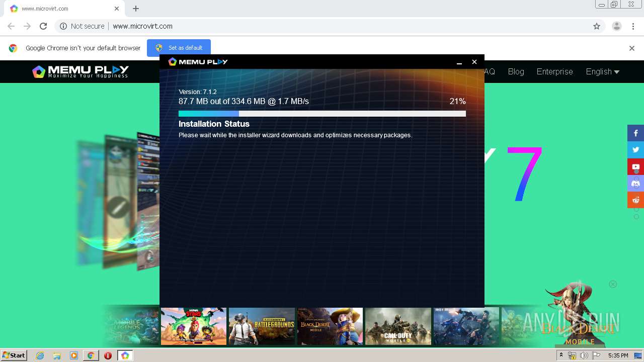Open Internet Explorer from taskbar
The height and width of the screenshot is (362, 644).
point(40,355)
